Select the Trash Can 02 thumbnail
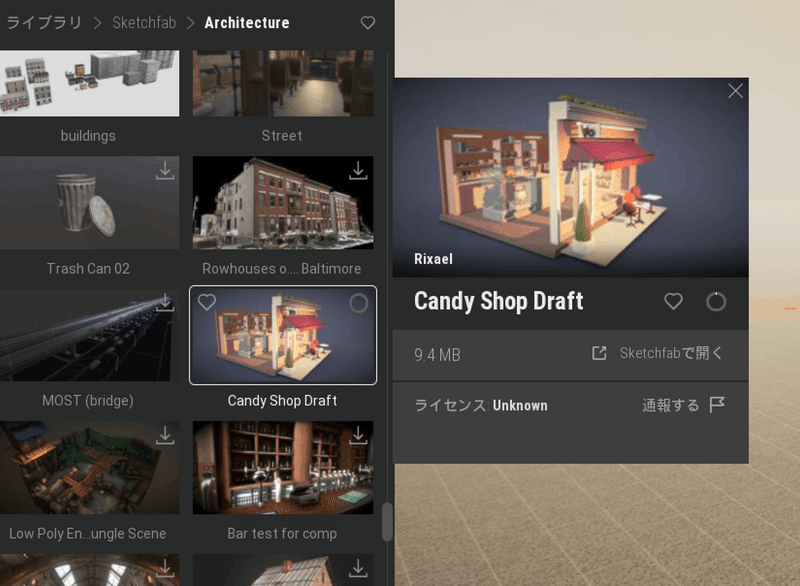The height and width of the screenshot is (586, 800). [89, 203]
